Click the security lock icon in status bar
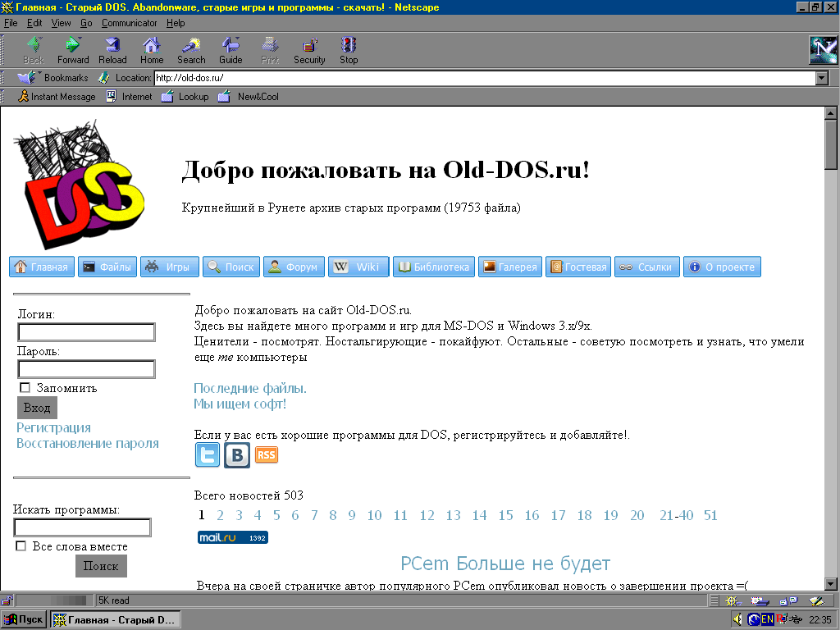Image resolution: width=840 pixels, height=630 pixels. click(x=7, y=600)
